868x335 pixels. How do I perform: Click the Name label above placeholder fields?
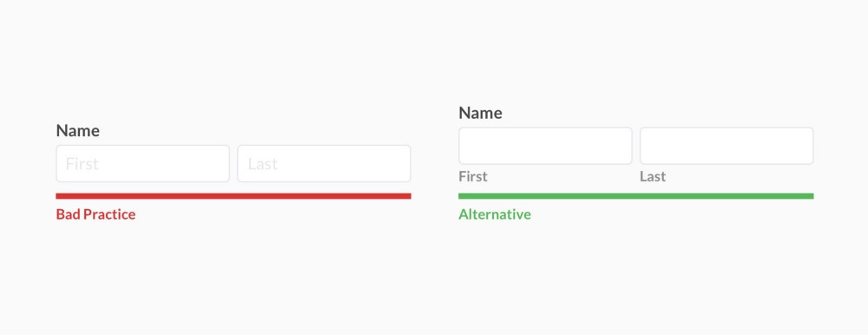78,131
